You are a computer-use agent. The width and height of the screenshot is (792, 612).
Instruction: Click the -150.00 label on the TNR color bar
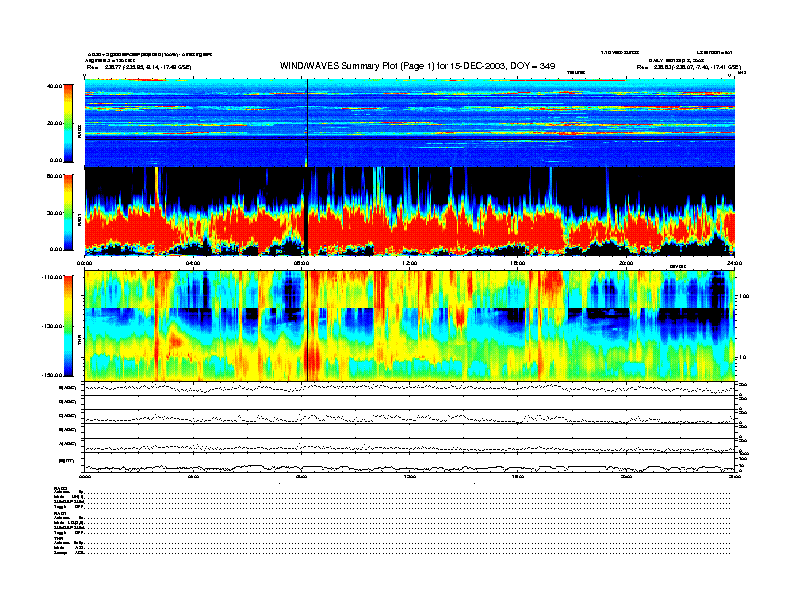53,375
